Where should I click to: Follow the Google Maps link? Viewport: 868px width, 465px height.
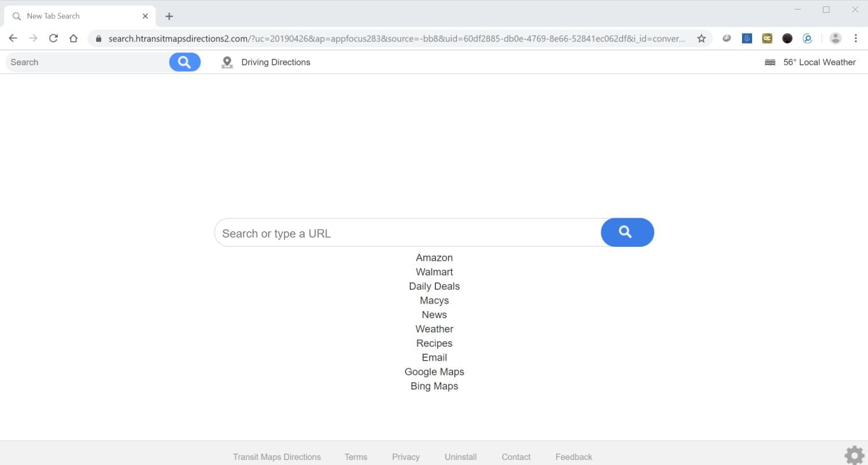(x=434, y=371)
